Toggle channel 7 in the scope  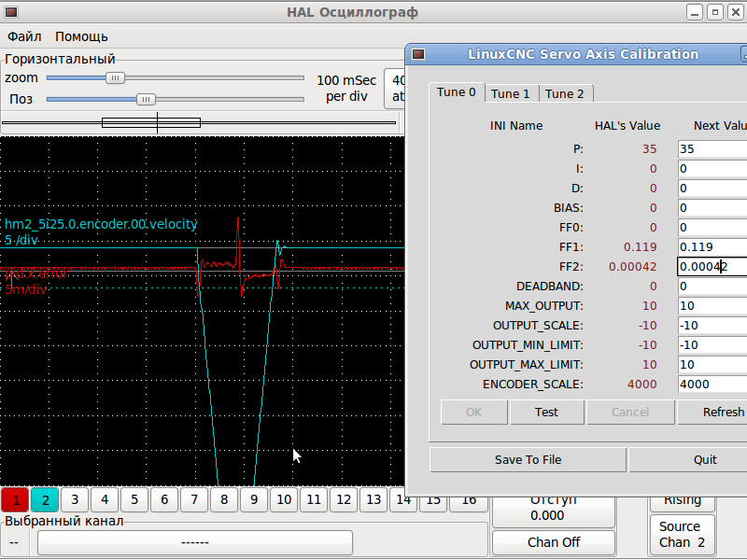pyautogui.click(x=194, y=499)
